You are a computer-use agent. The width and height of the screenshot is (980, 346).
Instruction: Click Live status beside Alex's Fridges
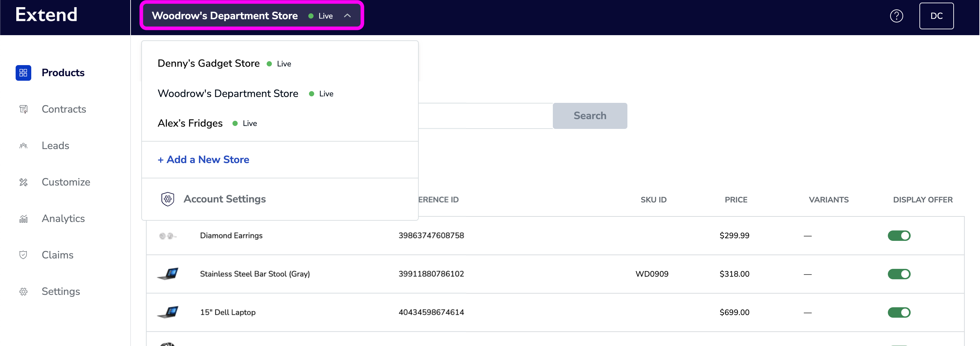245,124
